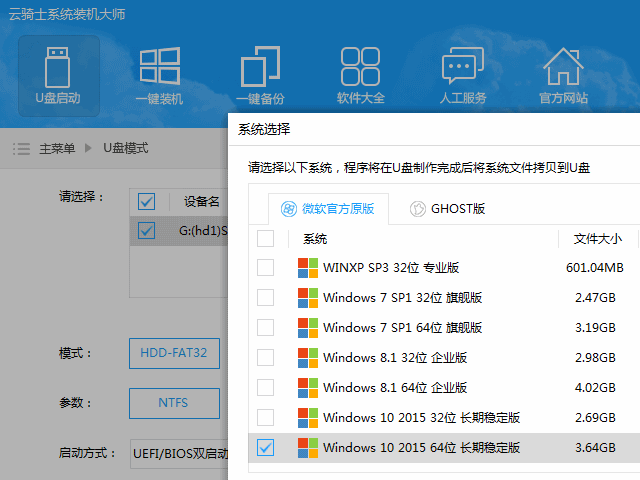Screen dimensions: 640x480
Task: Click the GHOST版 ghost icon
Action: pyautogui.click(x=418, y=209)
